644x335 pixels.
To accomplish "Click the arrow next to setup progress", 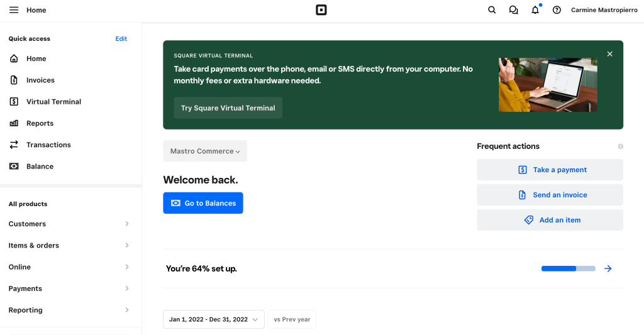I will coord(608,268).
